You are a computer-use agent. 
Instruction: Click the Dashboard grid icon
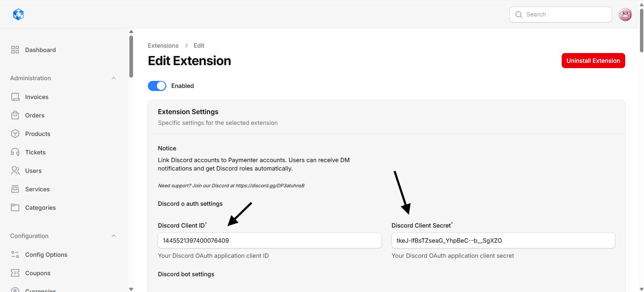(x=15, y=50)
